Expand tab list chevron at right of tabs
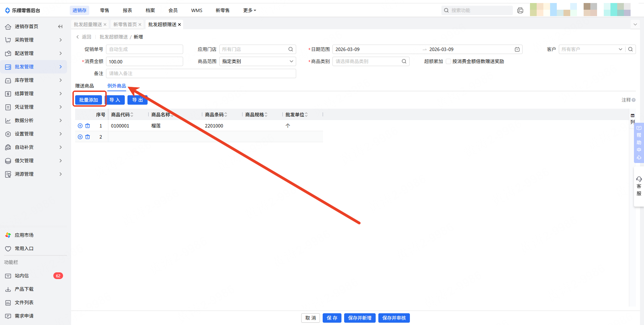Screen dimensions: 644x325 click(x=635, y=24)
